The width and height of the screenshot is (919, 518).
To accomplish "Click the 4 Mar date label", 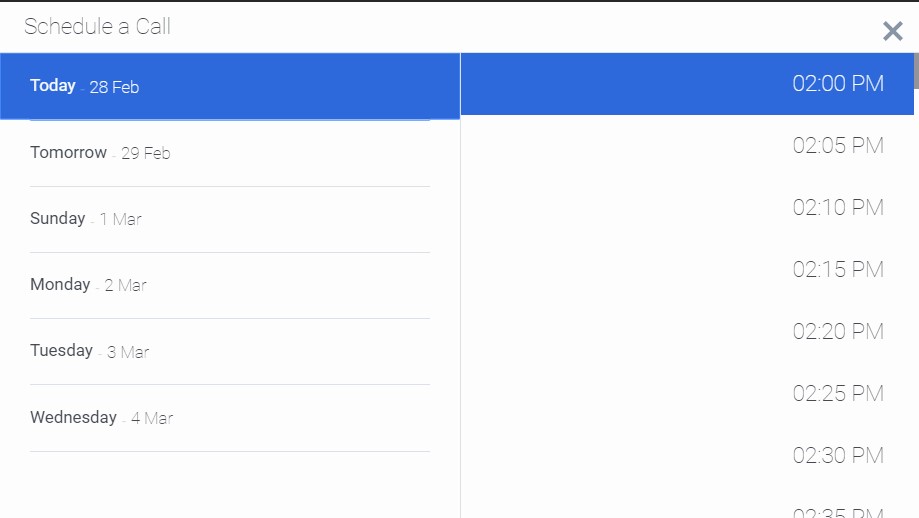I will pos(152,419).
